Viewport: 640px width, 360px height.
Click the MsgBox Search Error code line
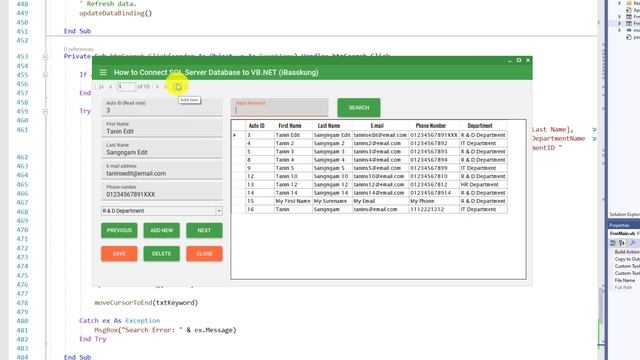tap(165, 330)
